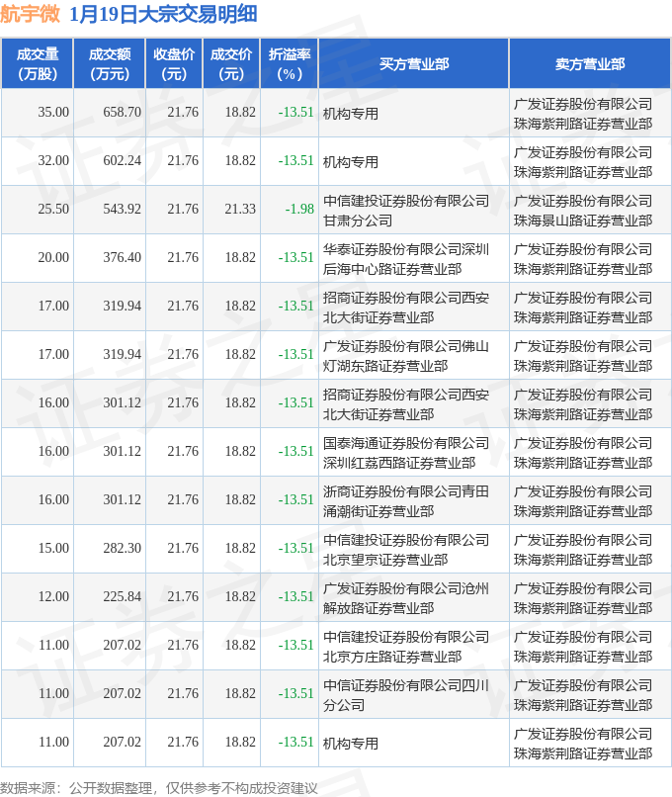Click seller 广发证券 珠海景山路证券营业部
Image resolution: width=672 pixels, height=797 pixels.
pyautogui.click(x=583, y=210)
